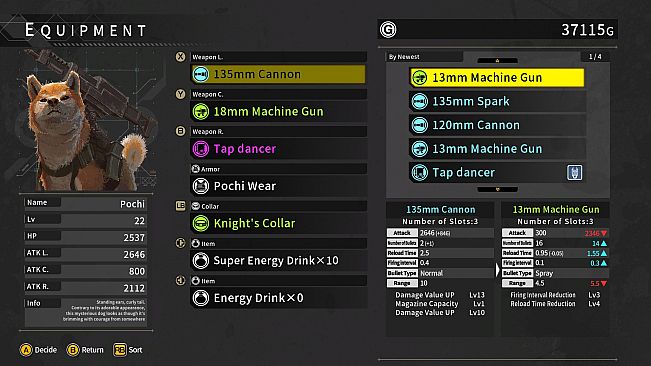Click the pink Tap dancer weapon icon
The width and height of the screenshot is (651, 366).
201,149
